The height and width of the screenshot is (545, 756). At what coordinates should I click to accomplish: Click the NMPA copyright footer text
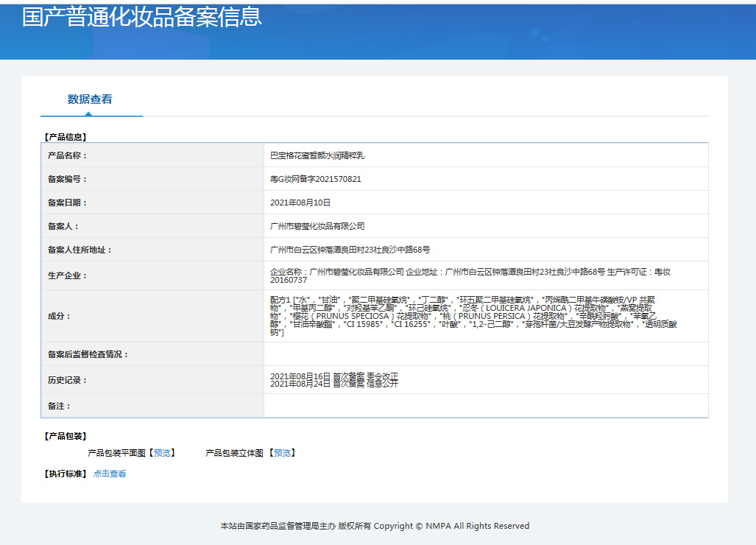[x=375, y=526]
